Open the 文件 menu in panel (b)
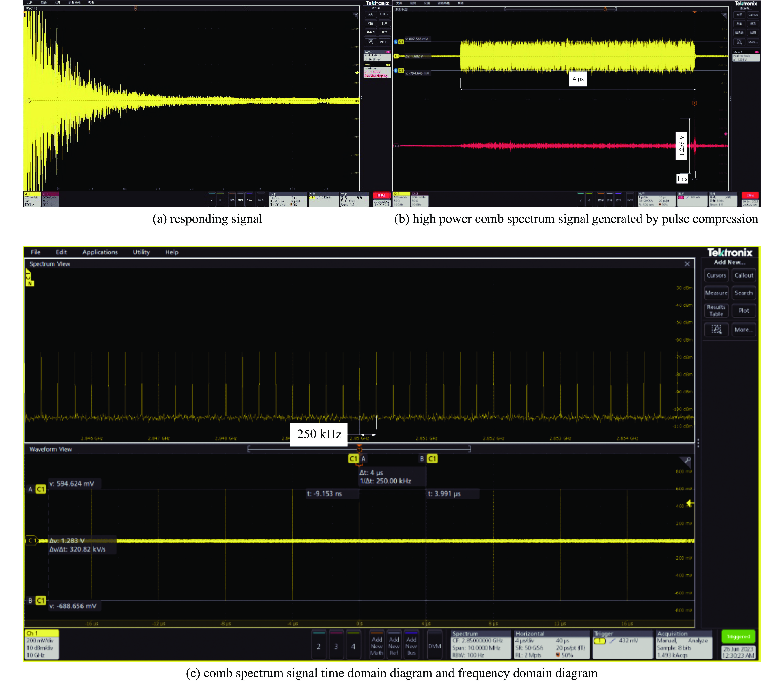Screen dimensions: 784x681 (399, 3)
